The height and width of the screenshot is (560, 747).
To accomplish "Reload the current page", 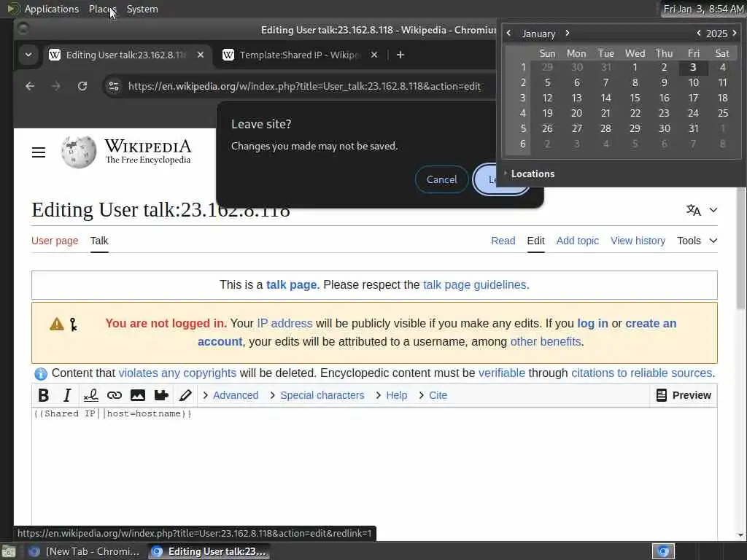I will tap(82, 86).
